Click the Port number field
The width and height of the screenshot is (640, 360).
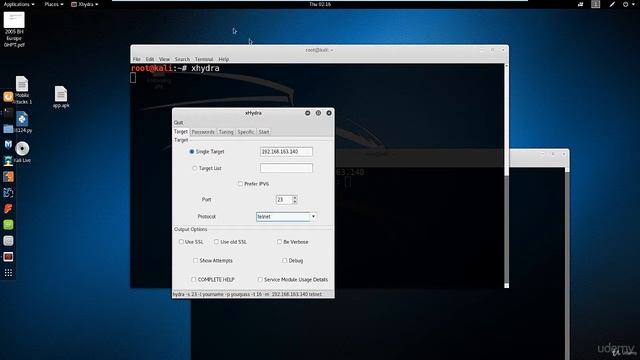coord(284,200)
